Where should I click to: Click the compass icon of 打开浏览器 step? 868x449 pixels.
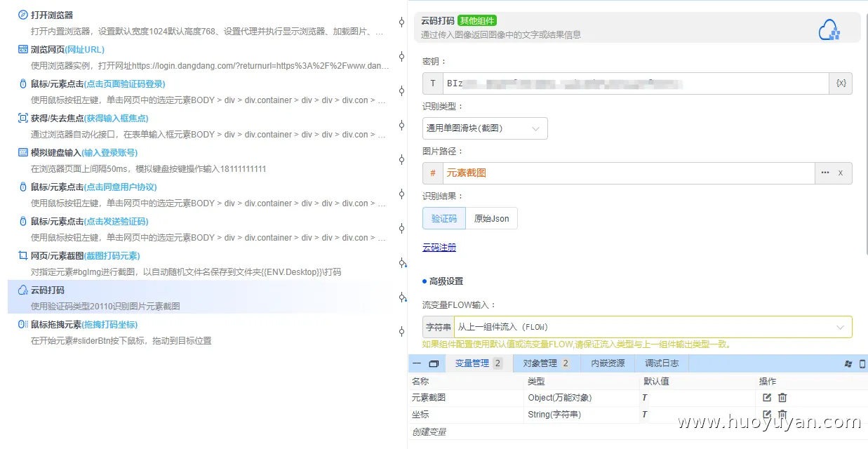(22, 15)
